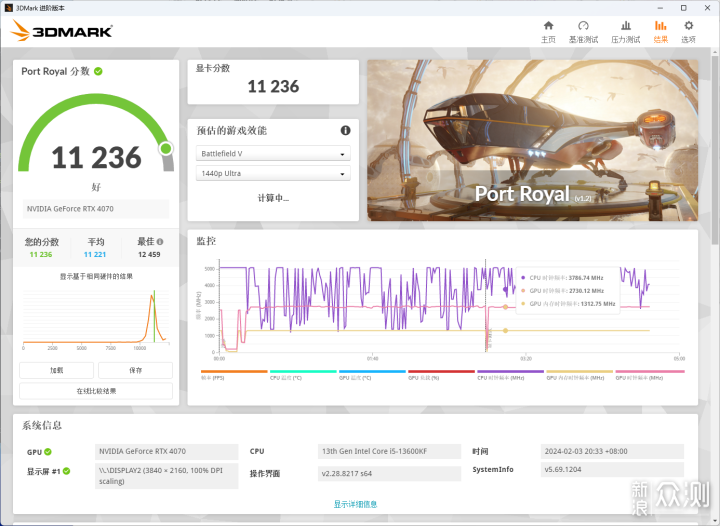This screenshot has height=526, width=720.
Task: Click the NVIDIA GeForce RTX 4070 field under score
Action: [96, 208]
